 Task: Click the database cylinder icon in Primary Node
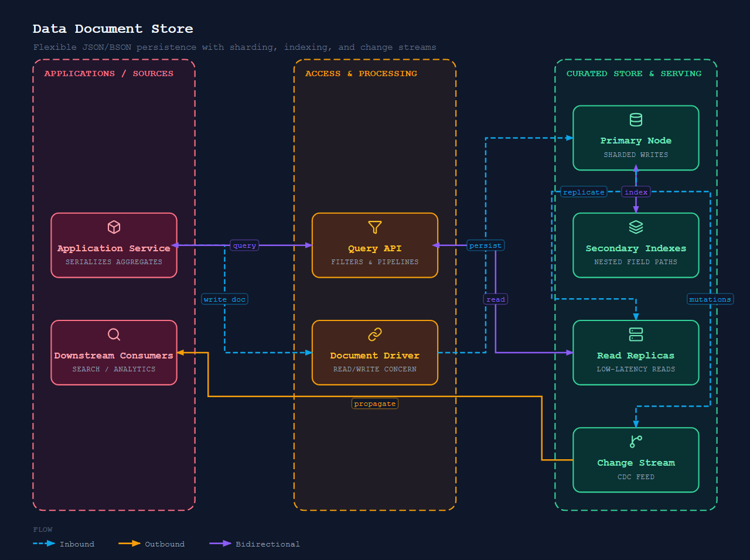[x=636, y=119]
